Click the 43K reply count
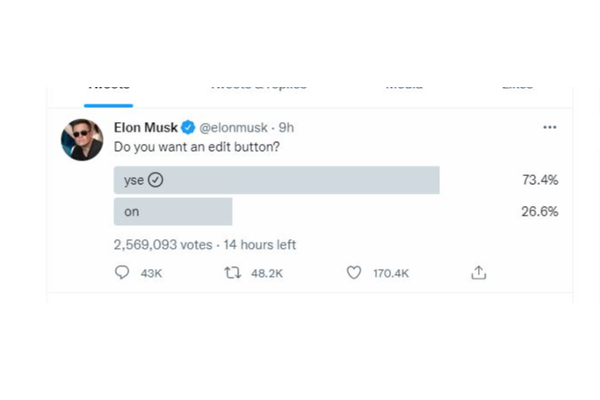The image size is (600, 400). (x=152, y=272)
